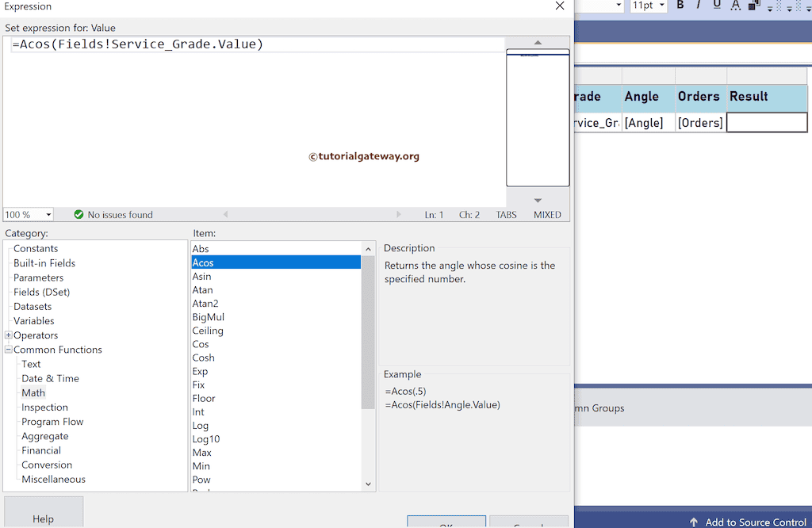
Task: Toggle Underline formatting in the toolbar
Action: tap(717, 5)
